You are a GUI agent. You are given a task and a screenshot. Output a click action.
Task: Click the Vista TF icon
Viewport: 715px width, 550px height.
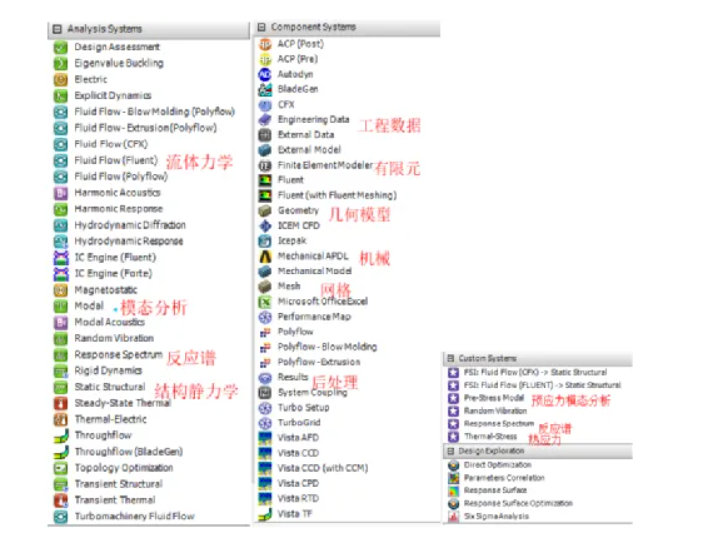point(265,514)
